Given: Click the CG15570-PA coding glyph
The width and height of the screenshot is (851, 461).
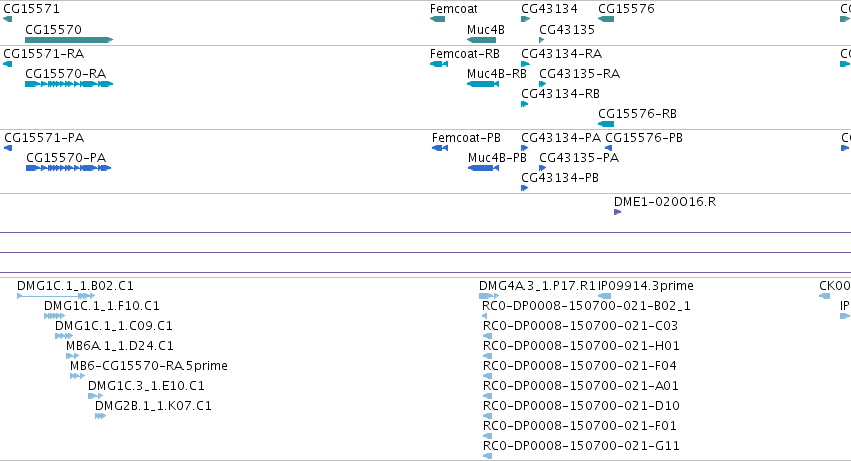Looking at the screenshot, I should pos(68,168).
